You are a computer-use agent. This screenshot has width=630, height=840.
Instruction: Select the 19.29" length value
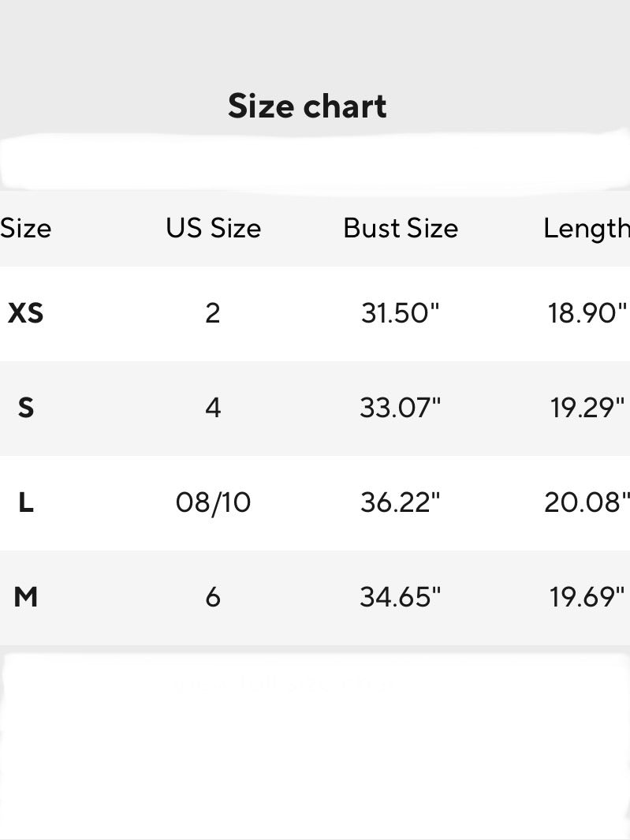587,408
